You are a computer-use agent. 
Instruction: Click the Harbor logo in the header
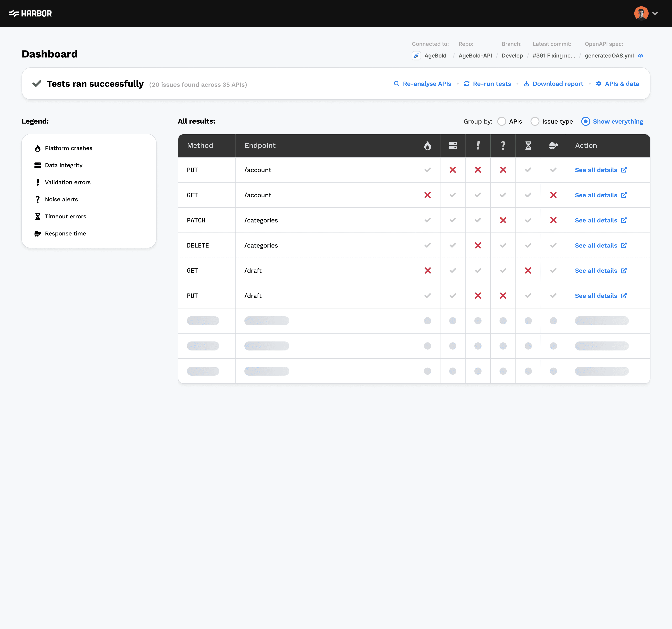pyautogui.click(x=30, y=13)
